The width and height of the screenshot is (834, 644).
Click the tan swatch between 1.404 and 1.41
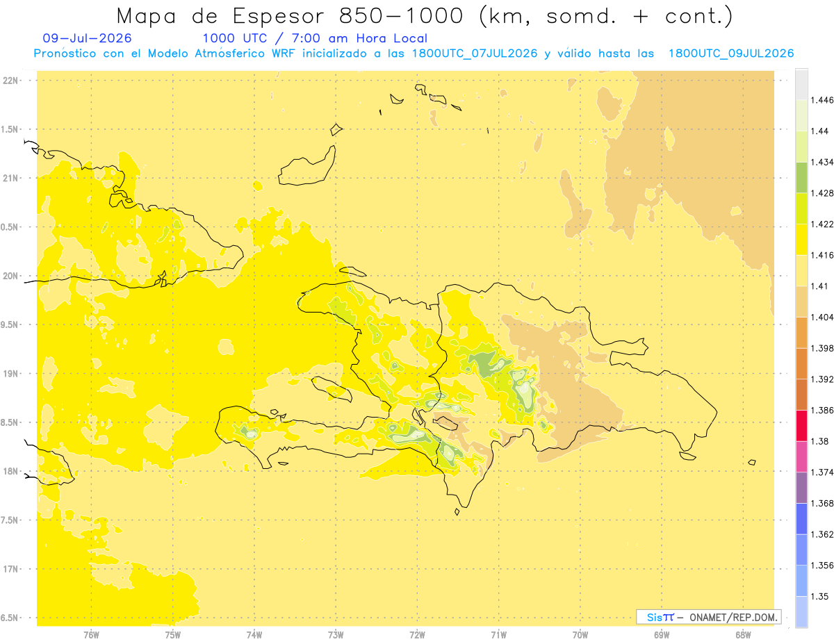click(x=801, y=302)
